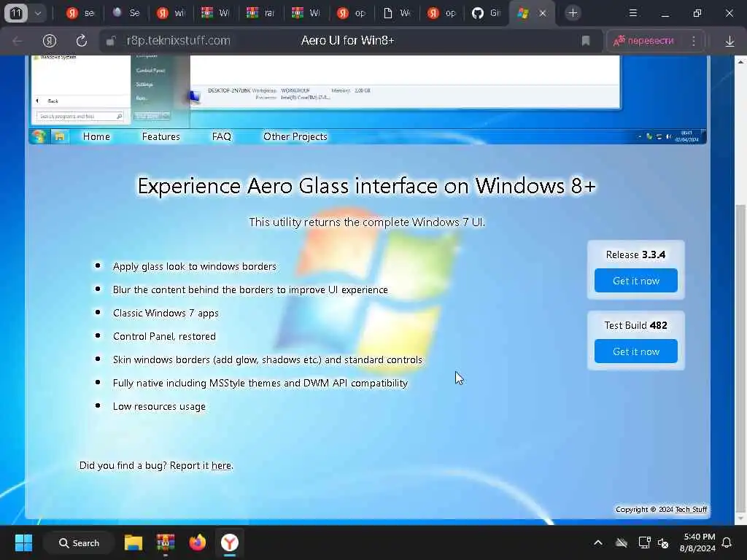747x560 pixels.
Task: Switch to the first Yandex 'se' tab
Action: tap(80, 13)
